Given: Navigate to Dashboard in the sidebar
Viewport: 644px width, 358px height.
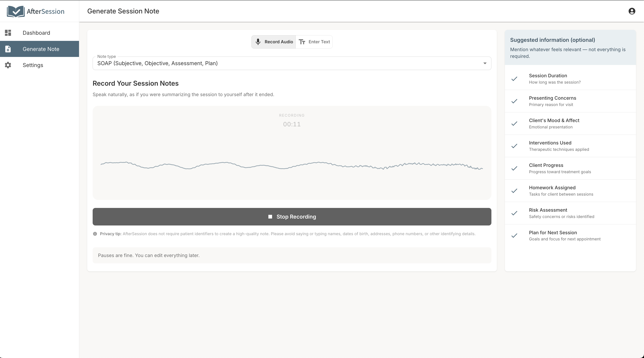Looking at the screenshot, I should click(36, 33).
